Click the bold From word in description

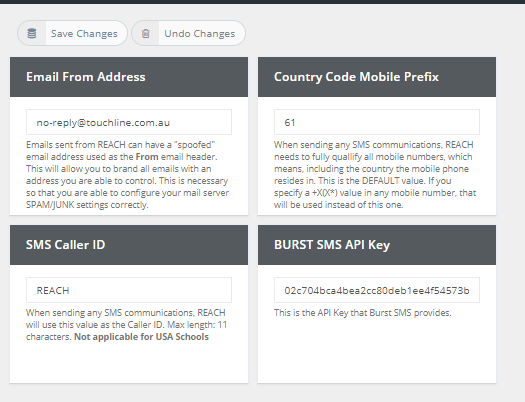tap(147, 157)
